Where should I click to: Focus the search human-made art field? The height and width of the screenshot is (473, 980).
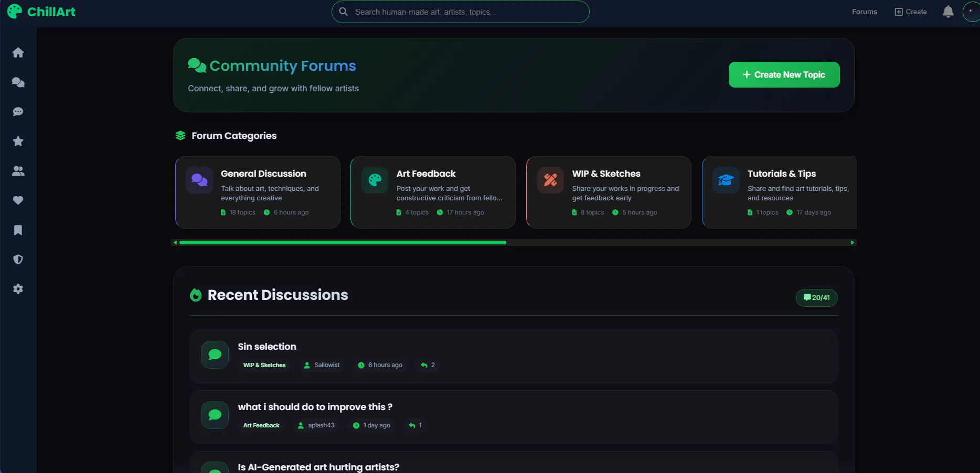pyautogui.click(x=461, y=12)
